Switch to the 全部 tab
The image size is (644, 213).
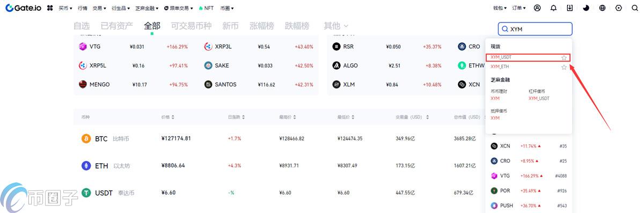point(152,26)
